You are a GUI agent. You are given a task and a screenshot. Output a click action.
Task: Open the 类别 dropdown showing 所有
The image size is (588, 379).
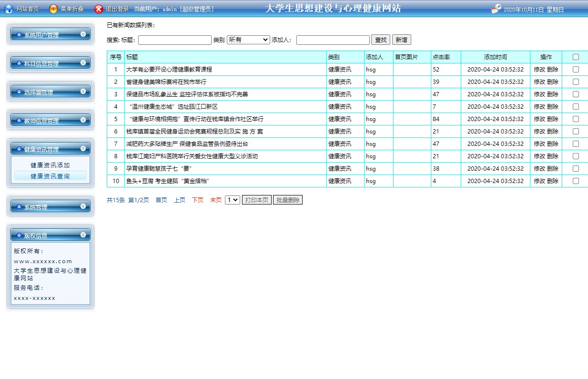(248, 40)
